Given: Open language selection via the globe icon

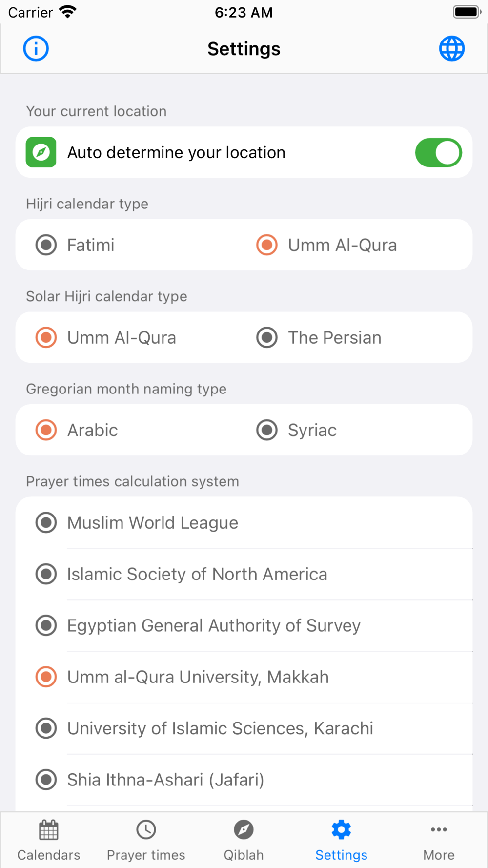Looking at the screenshot, I should 452,49.
